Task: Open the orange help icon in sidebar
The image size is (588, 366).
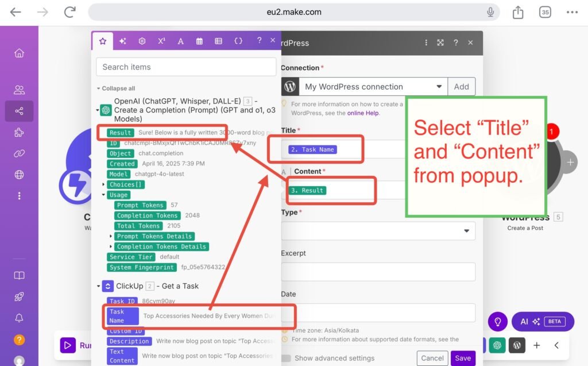Action: click(19, 340)
